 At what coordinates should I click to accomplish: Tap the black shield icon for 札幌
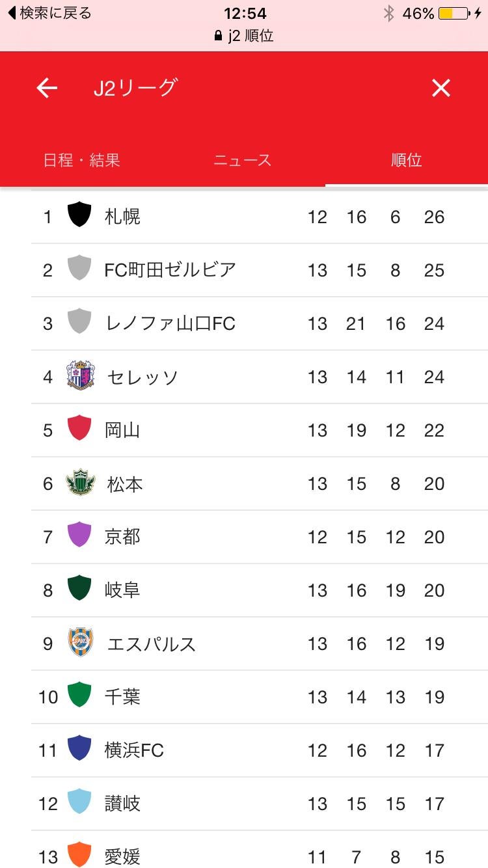pos(79,215)
